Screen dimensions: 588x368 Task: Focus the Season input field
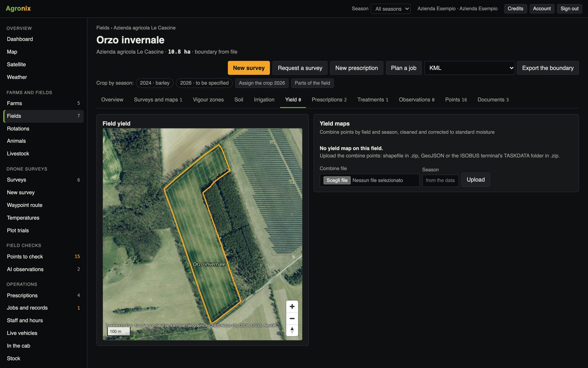[x=440, y=180]
